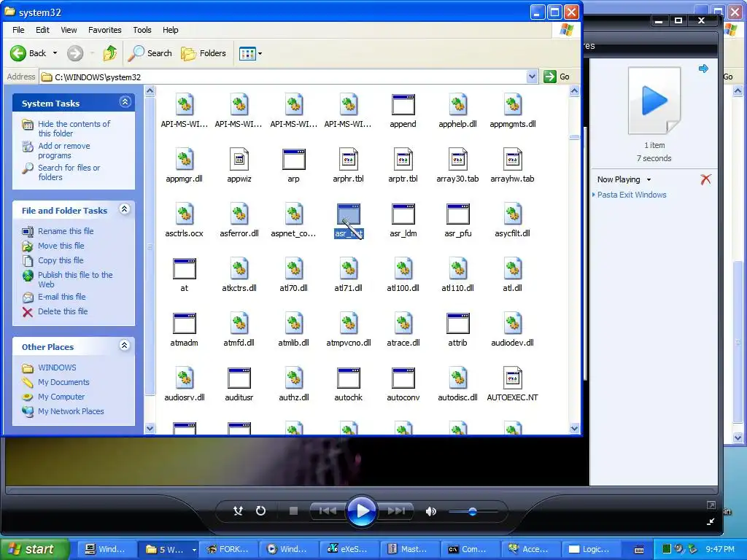Switch to Logic... taskbar button
This screenshot has width=747, height=560.
click(591, 550)
